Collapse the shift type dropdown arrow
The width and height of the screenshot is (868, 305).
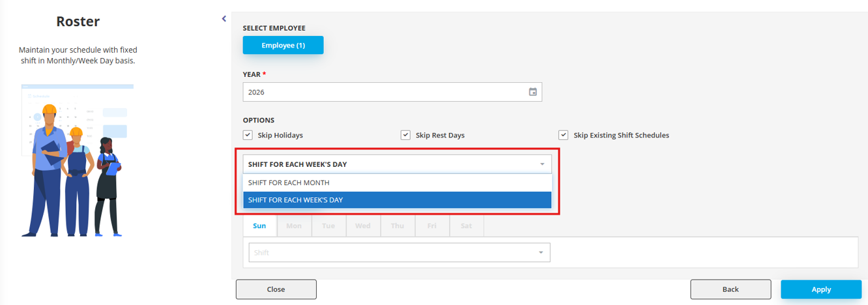tap(542, 164)
